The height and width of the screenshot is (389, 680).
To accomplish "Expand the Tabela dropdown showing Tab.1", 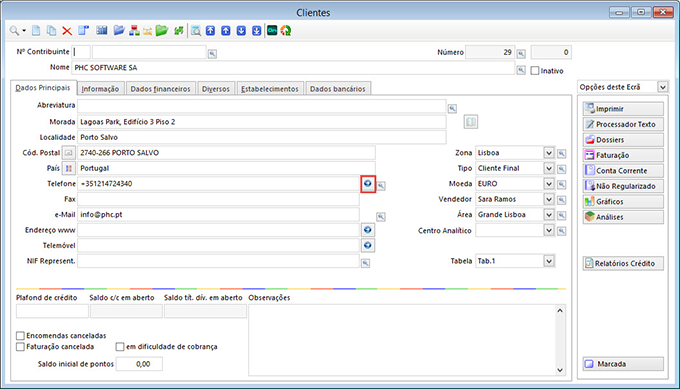I will [549, 261].
